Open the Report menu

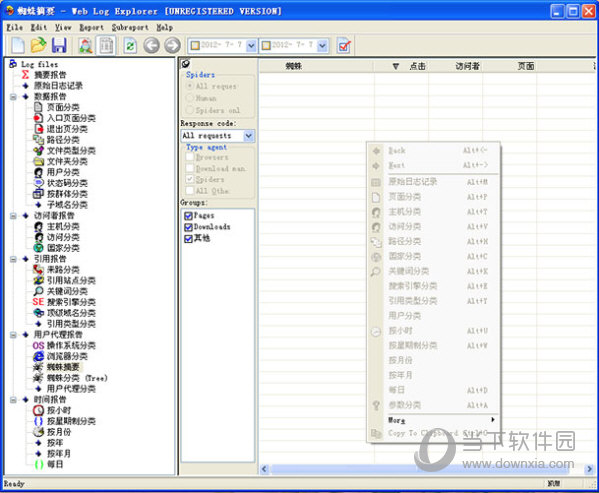click(91, 27)
